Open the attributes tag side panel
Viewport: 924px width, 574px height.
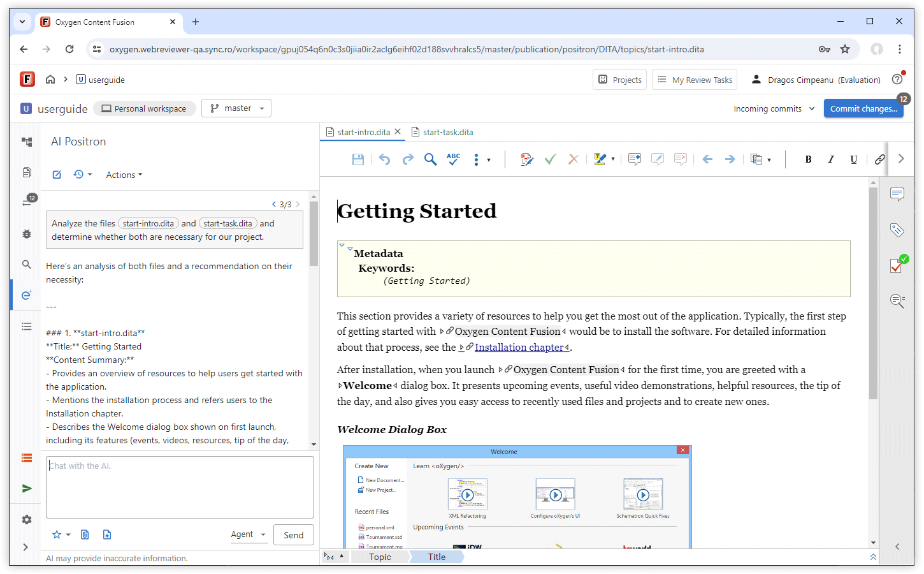click(x=897, y=230)
